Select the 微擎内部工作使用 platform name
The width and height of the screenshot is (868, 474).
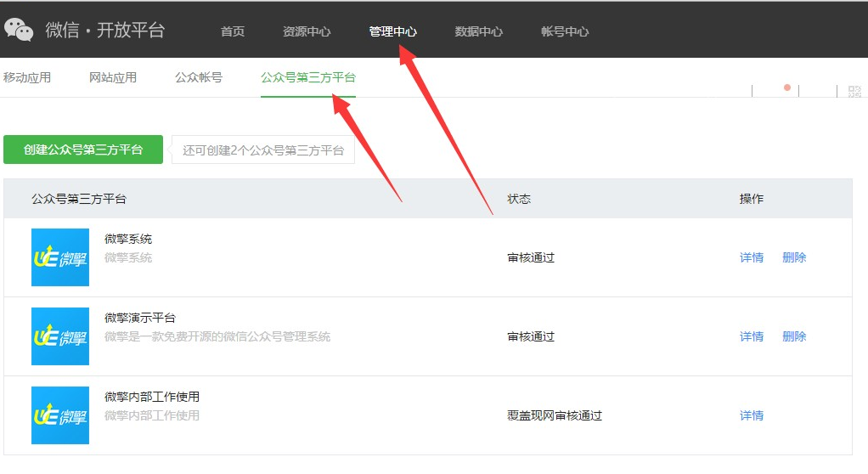[152, 397]
